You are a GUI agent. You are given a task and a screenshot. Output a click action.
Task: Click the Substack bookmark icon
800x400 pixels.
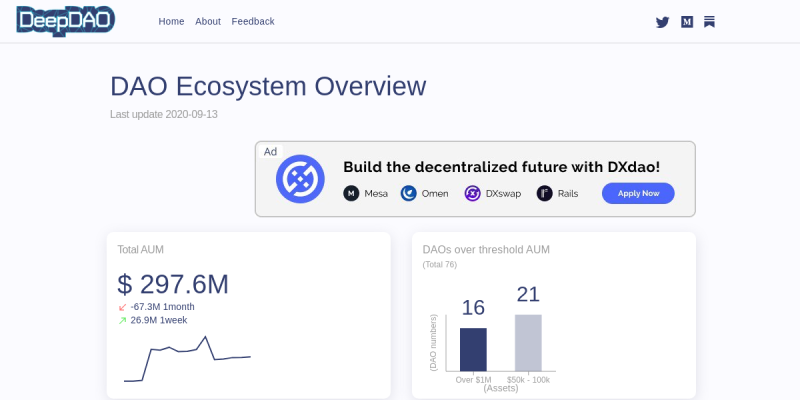(709, 21)
